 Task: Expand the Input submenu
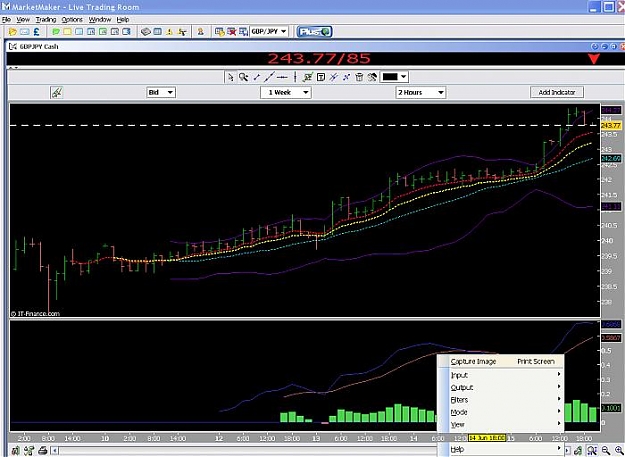(x=501, y=375)
